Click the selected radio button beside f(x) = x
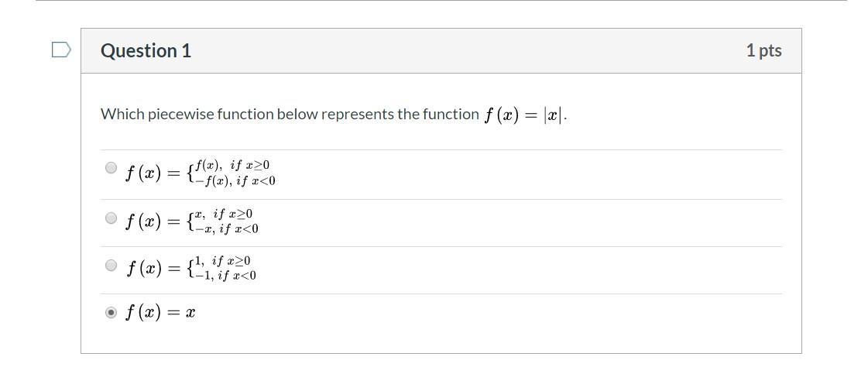 tap(111, 312)
